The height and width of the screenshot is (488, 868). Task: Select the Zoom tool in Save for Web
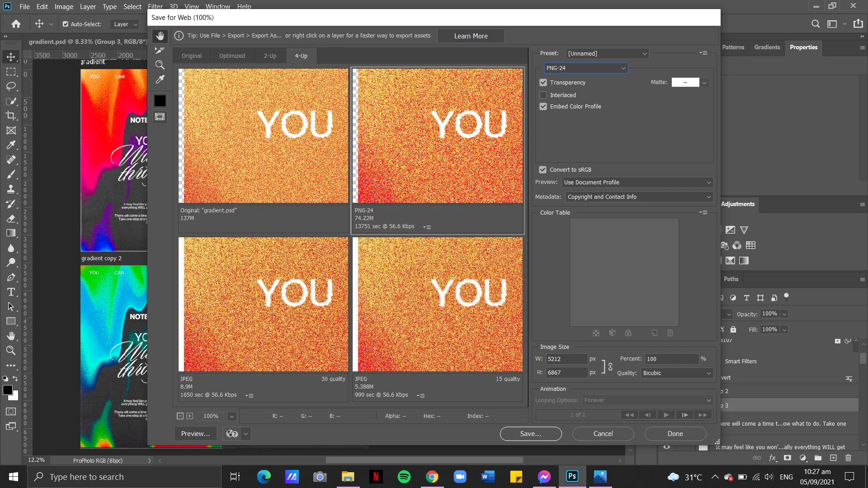160,65
